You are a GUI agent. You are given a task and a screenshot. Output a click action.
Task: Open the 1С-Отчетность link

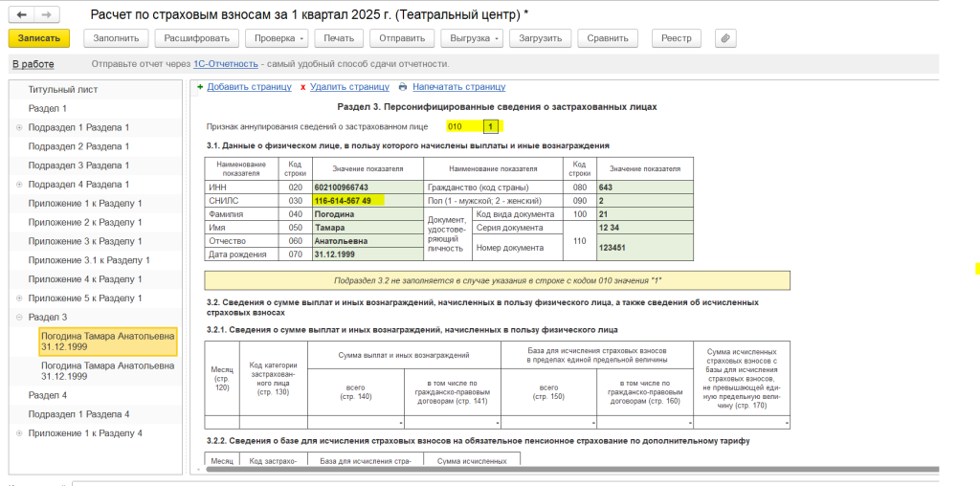(226, 64)
